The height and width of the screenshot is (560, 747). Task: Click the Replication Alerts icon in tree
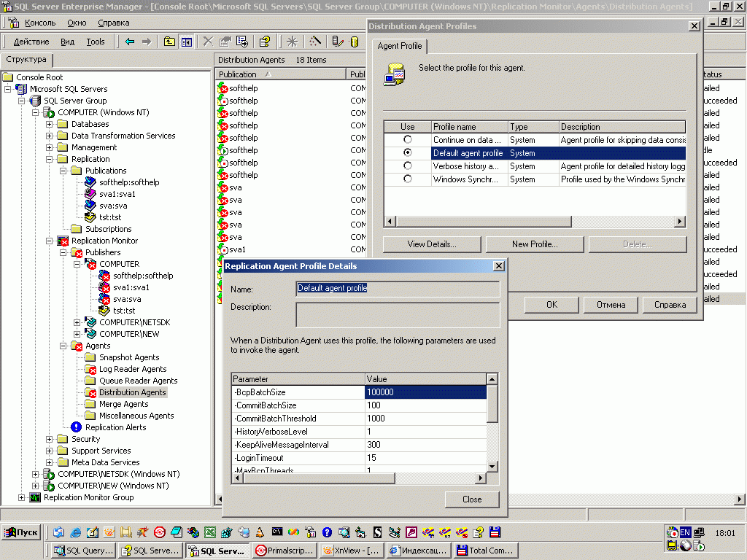pyautogui.click(x=76, y=427)
